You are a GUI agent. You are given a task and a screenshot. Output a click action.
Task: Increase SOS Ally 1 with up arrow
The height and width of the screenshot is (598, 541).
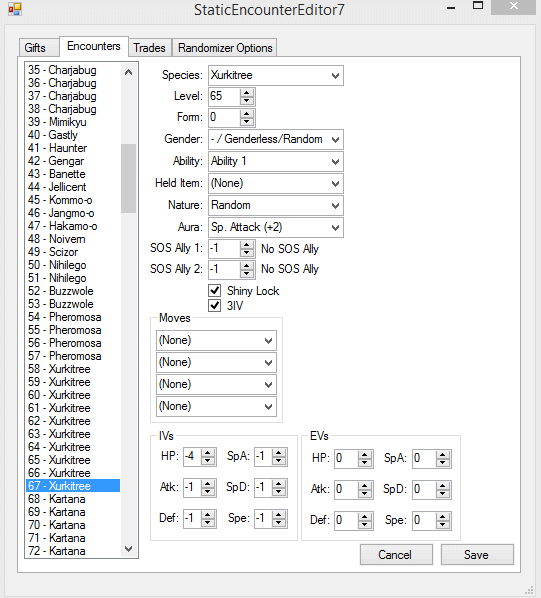[247, 245]
